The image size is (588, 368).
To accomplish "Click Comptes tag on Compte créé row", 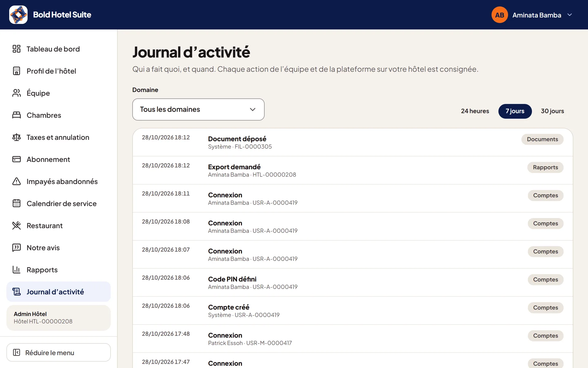I will (x=545, y=308).
